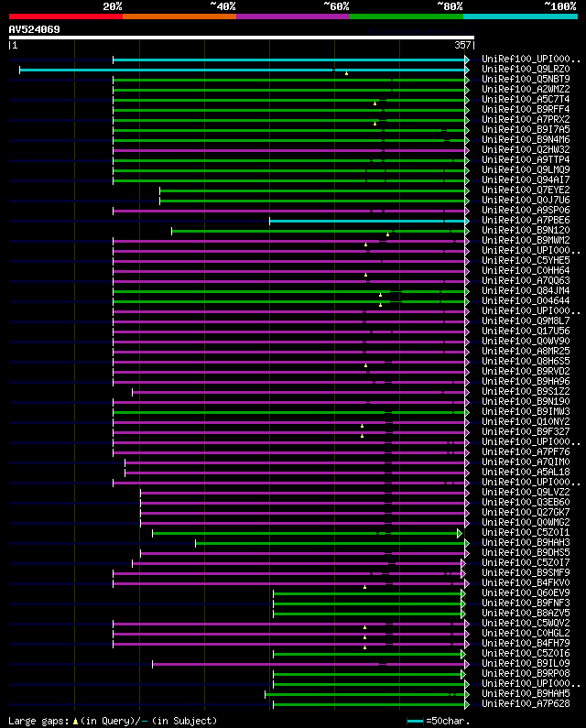Image resolution: width=586 pixels, height=728 pixels.
Task: Open hit UniRef100_Q94AI7
Action: [526, 180]
